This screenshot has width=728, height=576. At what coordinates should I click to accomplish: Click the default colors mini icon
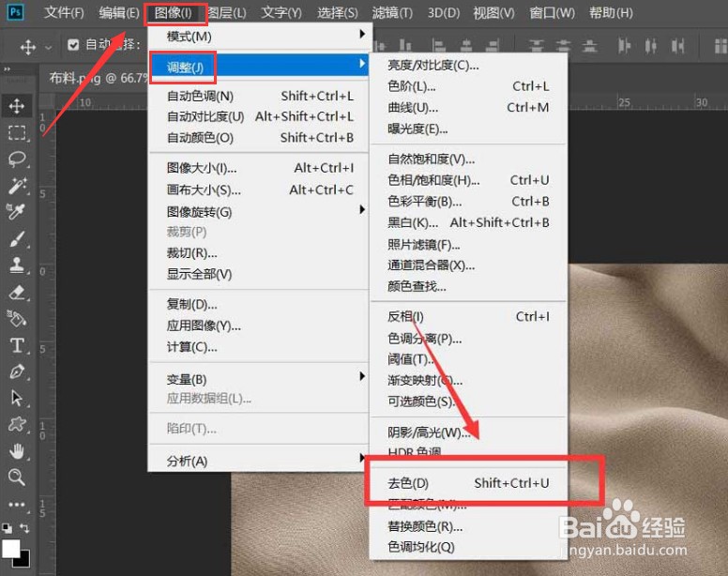click(x=7, y=528)
